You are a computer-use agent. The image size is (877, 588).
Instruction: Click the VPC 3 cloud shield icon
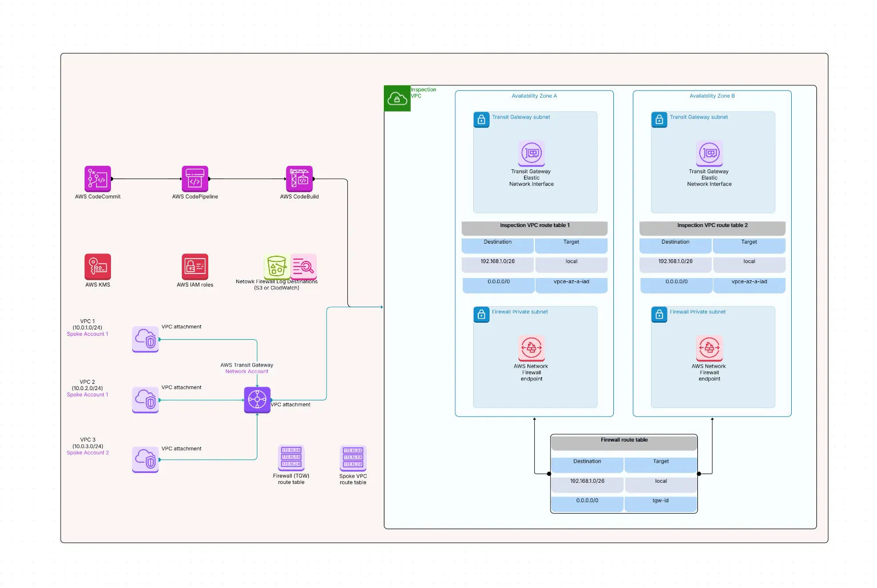click(145, 460)
